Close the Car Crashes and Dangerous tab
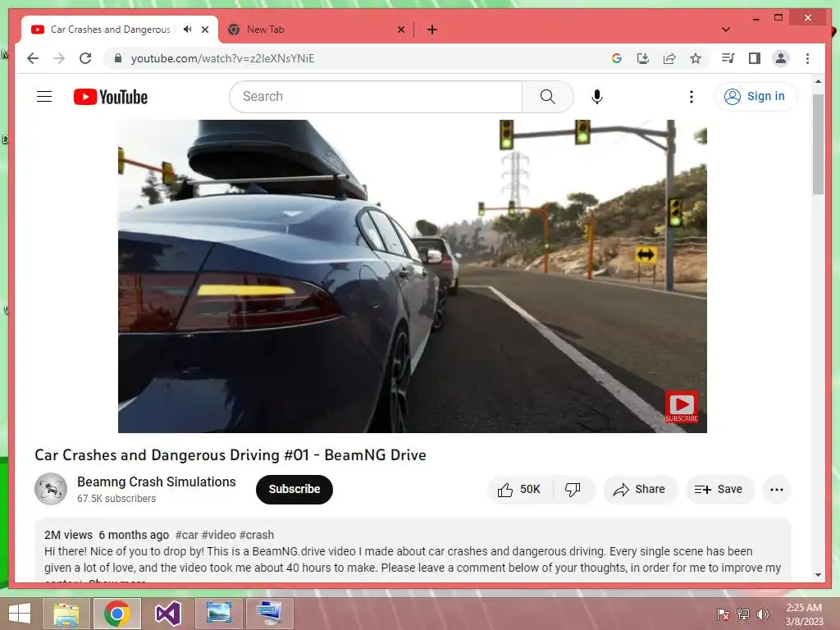The width and height of the screenshot is (840, 630). [x=204, y=30]
